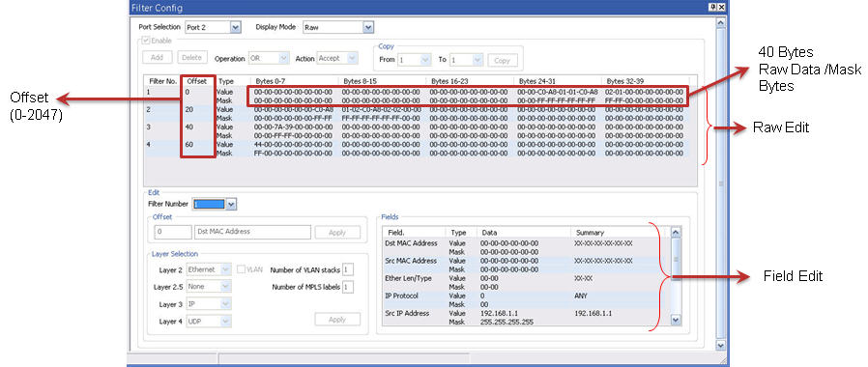Open the Copy To dropdown
Viewport: 868px width, 367px height.
click(x=466, y=60)
